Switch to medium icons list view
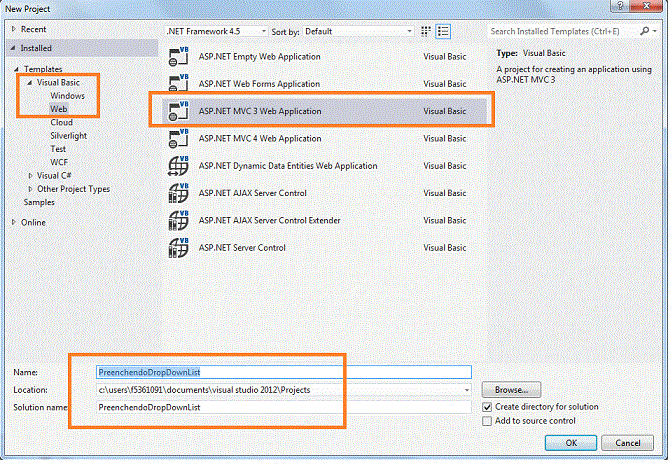This screenshot has height=460, width=668. 443,31
